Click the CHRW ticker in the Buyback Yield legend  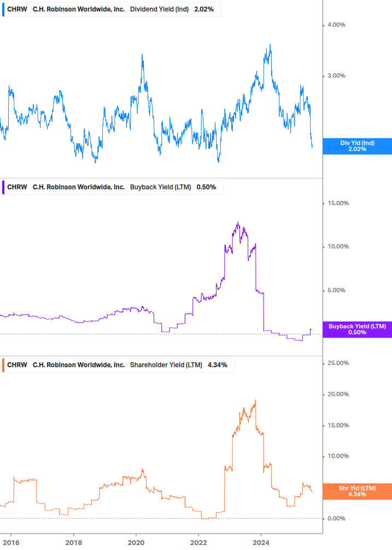click(17, 187)
